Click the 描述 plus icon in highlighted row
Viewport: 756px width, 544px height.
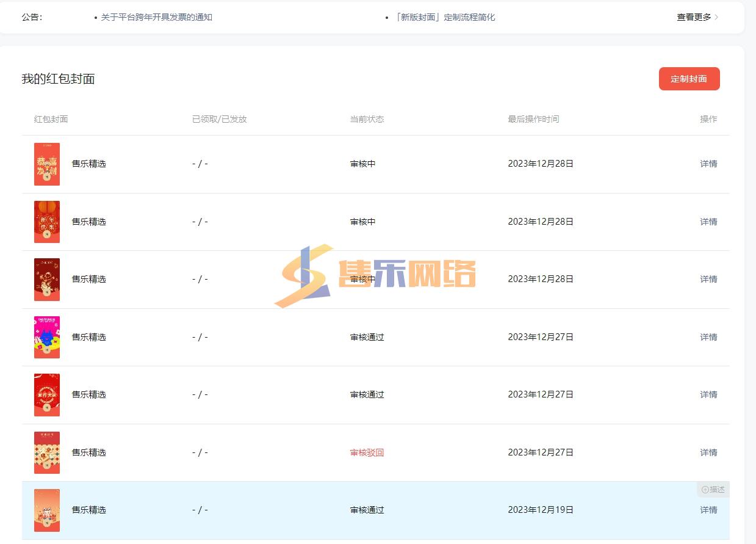(705, 490)
